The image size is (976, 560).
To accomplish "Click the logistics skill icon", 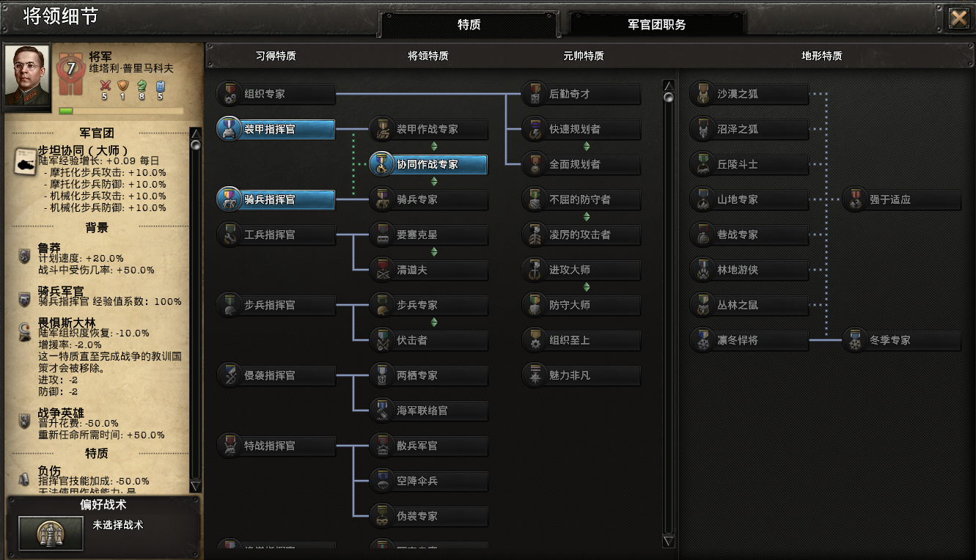I will click(160, 85).
